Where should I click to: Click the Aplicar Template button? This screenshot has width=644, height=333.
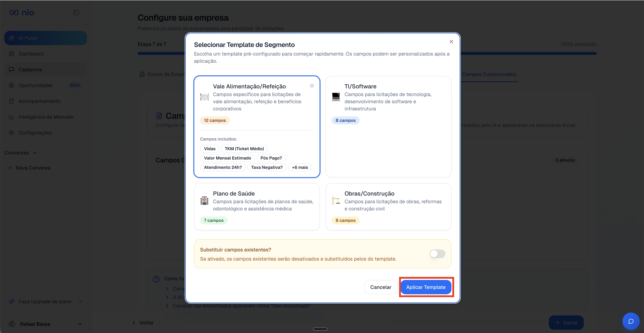pos(426,287)
